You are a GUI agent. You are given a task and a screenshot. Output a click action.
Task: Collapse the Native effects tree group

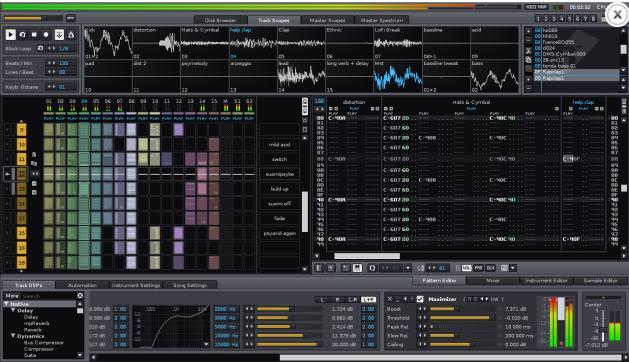tap(6, 304)
